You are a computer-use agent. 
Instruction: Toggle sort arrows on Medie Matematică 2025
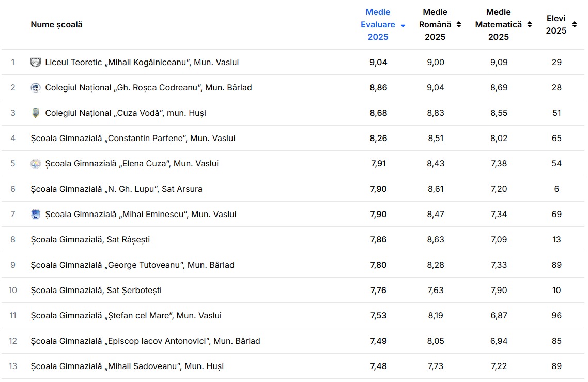[x=530, y=25]
